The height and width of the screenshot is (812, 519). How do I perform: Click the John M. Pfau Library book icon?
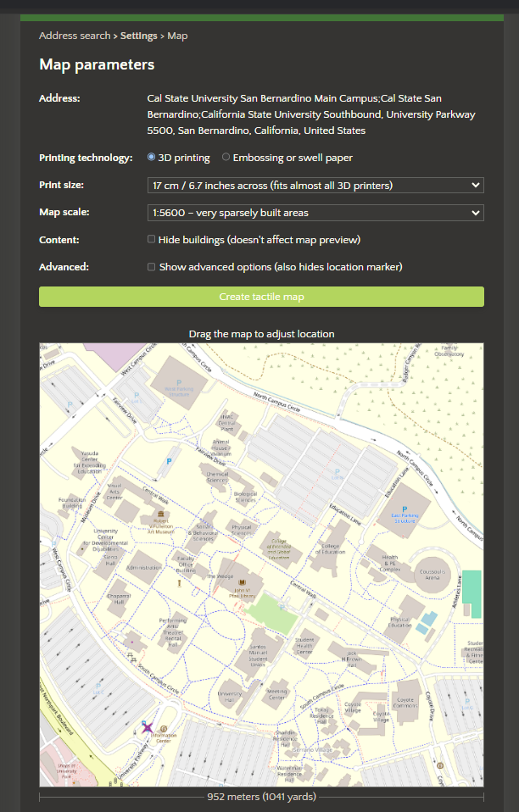pos(242,583)
